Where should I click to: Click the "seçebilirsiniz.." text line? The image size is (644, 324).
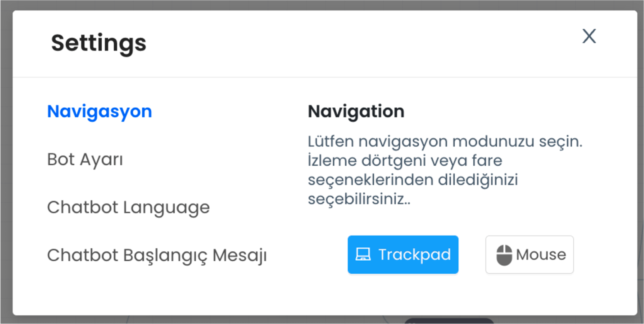pyautogui.click(x=359, y=199)
